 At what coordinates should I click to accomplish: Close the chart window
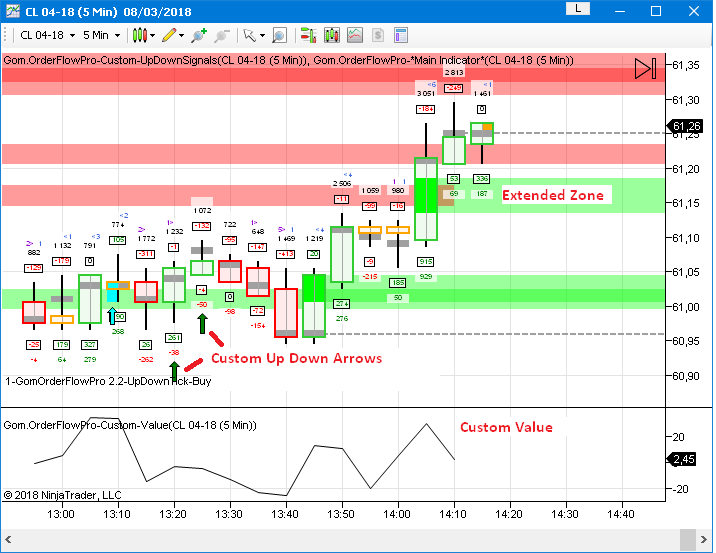[x=694, y=11]
